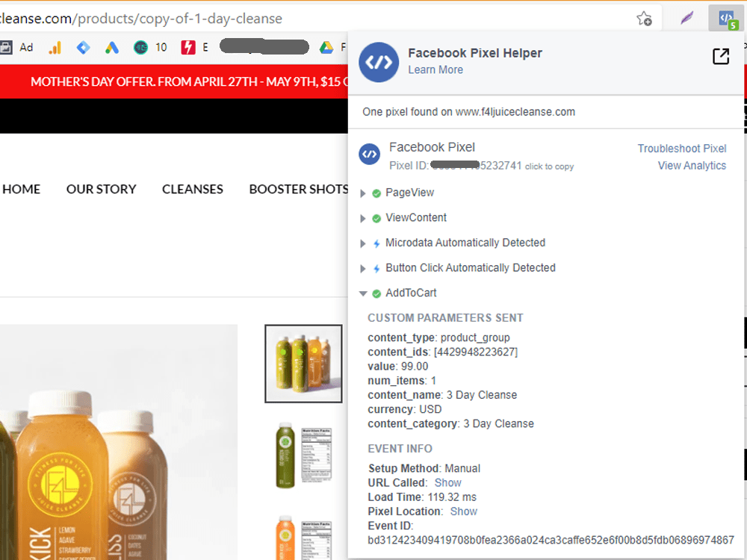The width and height of the screenshot is (747, 560).
Task: Click the content_category: 3 Day Cleanse line
Action: [x=450, y=423]
